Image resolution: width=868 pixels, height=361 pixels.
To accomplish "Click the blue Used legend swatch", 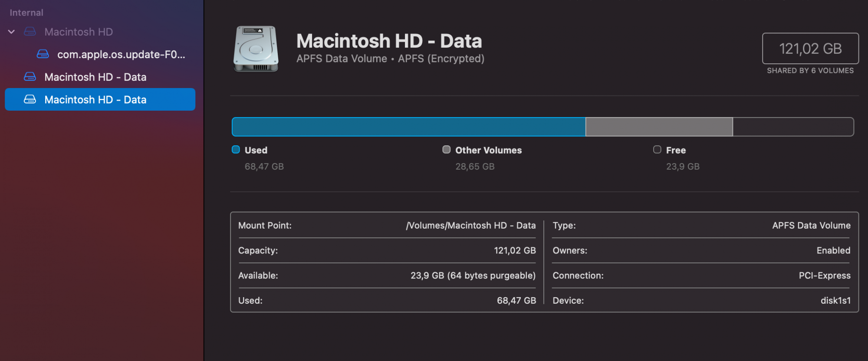I will [x=236, y=150].
